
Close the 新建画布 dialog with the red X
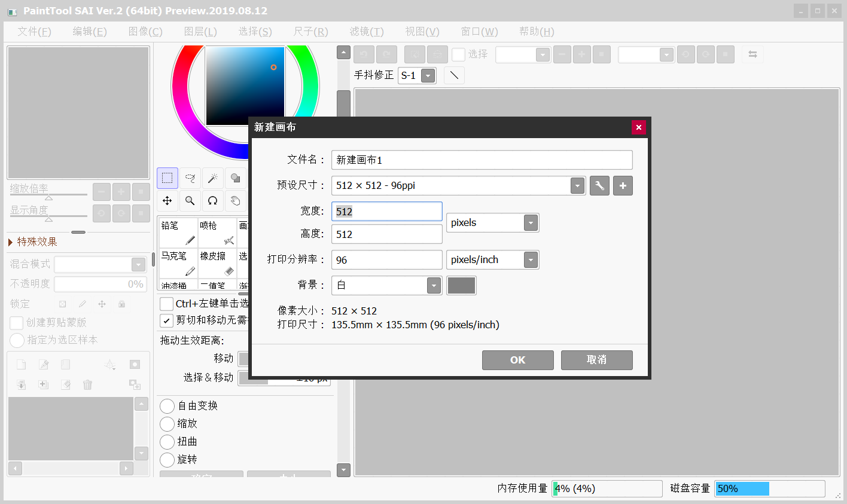coord(638,127)
